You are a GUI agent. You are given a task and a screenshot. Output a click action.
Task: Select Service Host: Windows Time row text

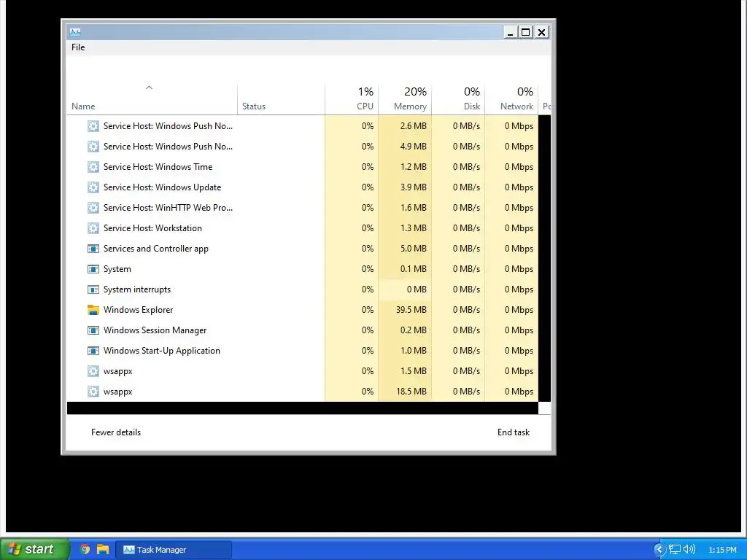point(158,167)
